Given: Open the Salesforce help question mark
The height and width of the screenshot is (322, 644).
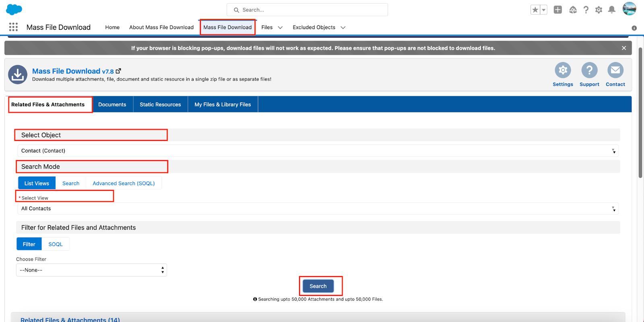Looking at the screenshot, I should coord(586,10).
